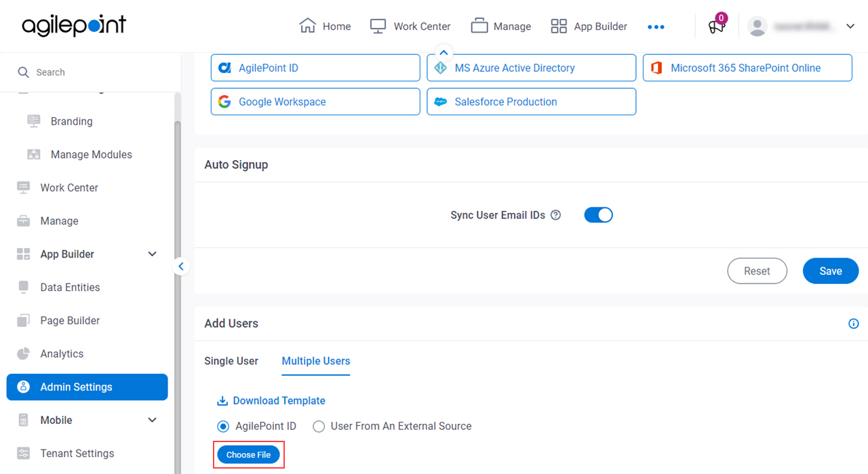Click the Analytics pie chart icon
This screenshot has height=474, width=868.
pos(24,354)
